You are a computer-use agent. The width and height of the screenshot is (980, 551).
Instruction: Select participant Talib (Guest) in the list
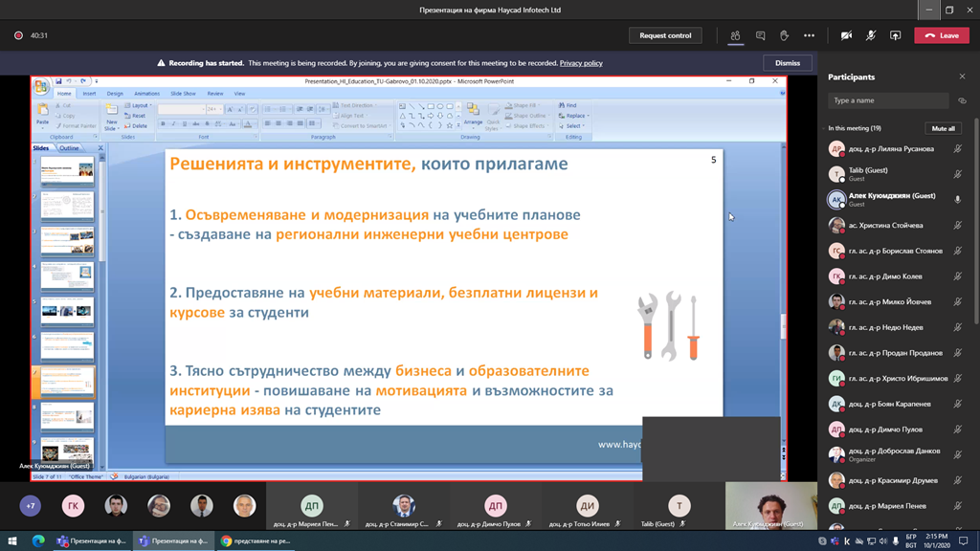click(x=868, y=174)
